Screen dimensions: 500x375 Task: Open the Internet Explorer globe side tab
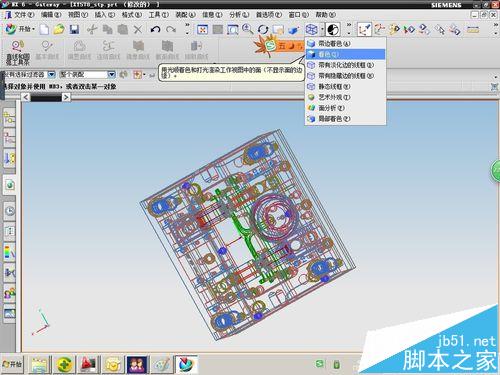point(9,184)
